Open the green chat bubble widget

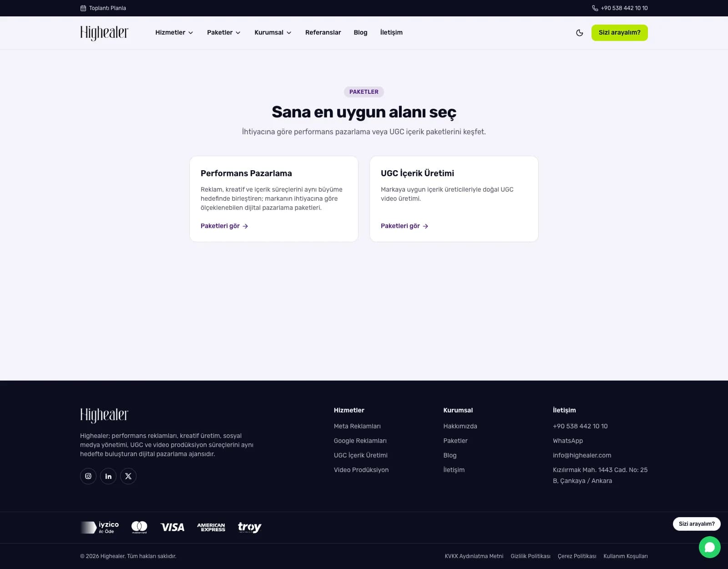[x=710, y=547]
